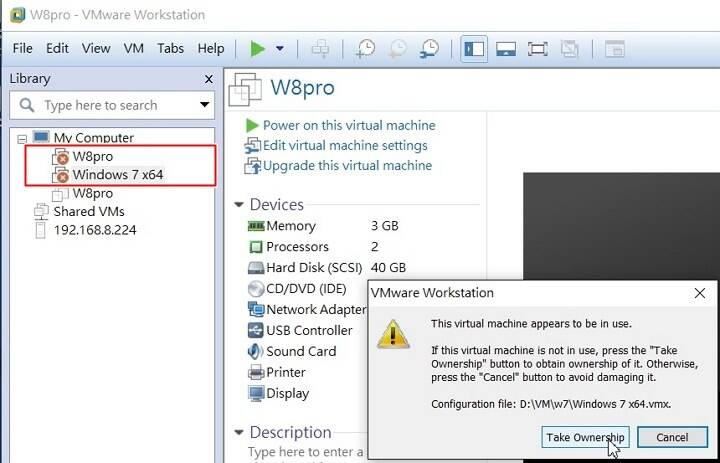Close the VMware Workstation dialog
This screenshot has width=720, height=463.
pyautogui.click(x=700, y=293)
